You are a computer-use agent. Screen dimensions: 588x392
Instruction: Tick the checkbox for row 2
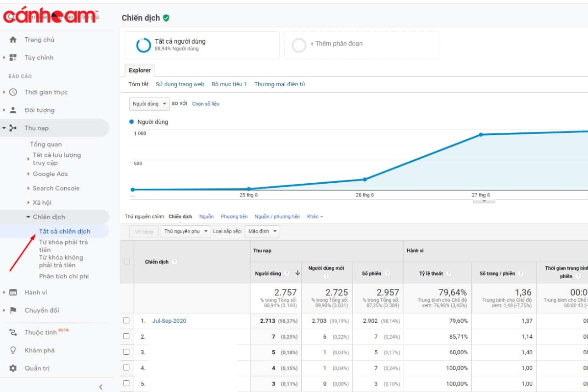pos(126,336)
